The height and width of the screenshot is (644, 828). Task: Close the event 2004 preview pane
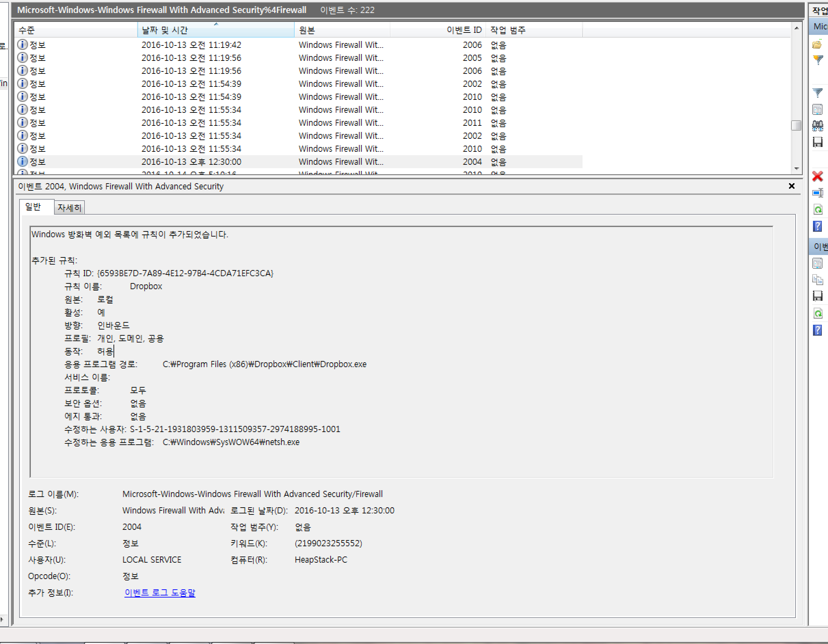click(x=792, y=186)
